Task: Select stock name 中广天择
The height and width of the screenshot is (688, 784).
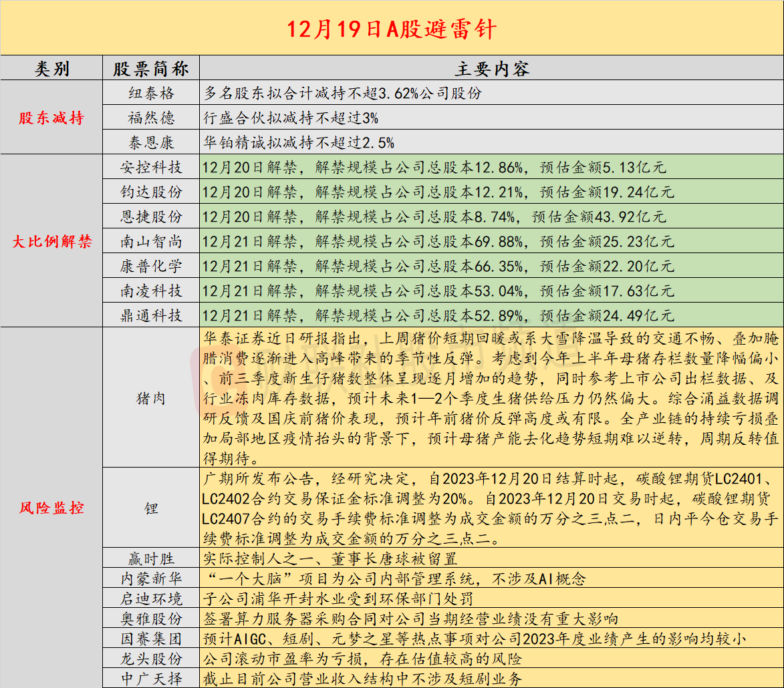Action: 151,679
